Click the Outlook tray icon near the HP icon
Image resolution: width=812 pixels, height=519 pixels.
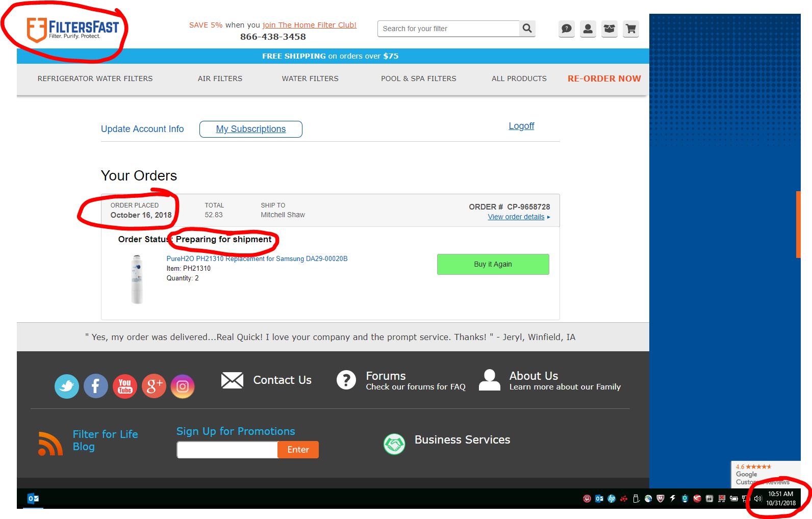(599, 499)
